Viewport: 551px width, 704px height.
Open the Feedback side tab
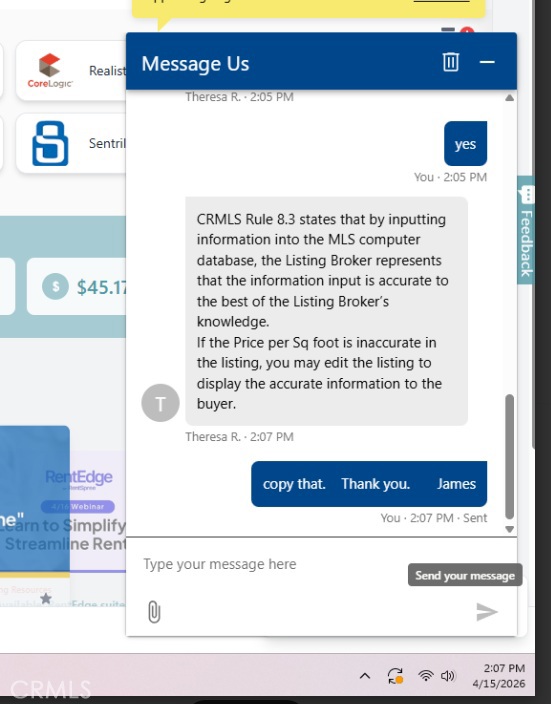click(526, 229)
